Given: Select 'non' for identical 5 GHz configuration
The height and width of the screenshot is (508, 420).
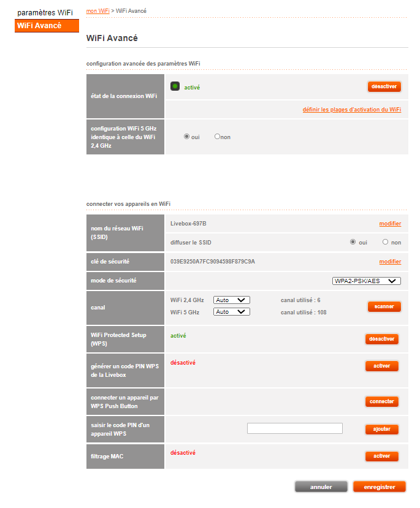Looking at the screenshot, I should point(217,137).
